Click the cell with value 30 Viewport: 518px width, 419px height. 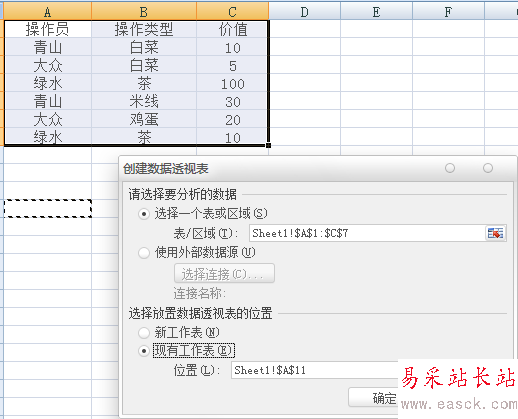click(233, 101)
